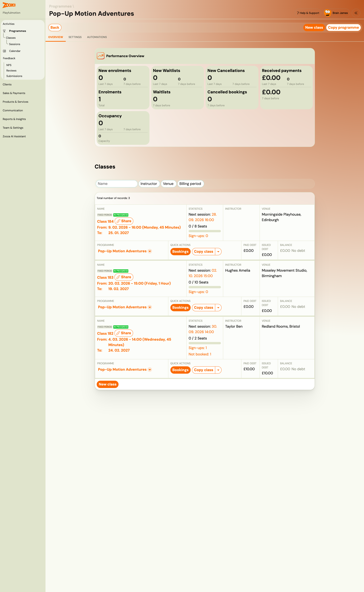364x592 pixels.
Task: Open Bookings for Class 182
Action: click(180, 370)
